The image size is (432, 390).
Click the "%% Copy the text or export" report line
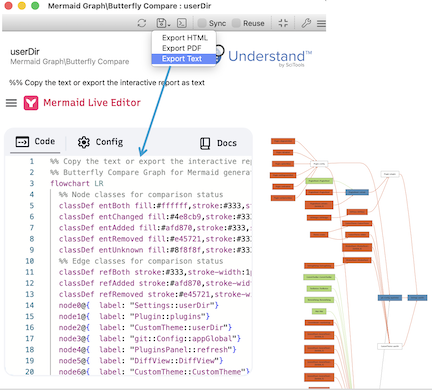[107, 83]
